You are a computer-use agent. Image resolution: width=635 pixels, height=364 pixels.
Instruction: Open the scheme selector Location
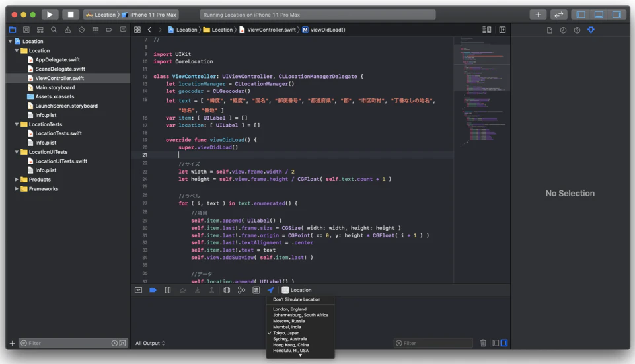tap(101, 15)
